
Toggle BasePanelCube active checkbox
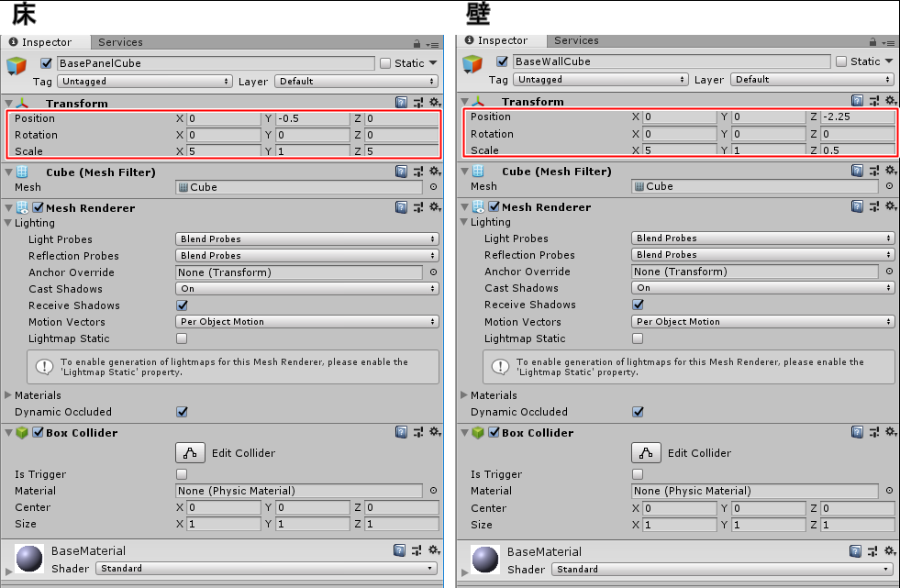coord(47,63)
